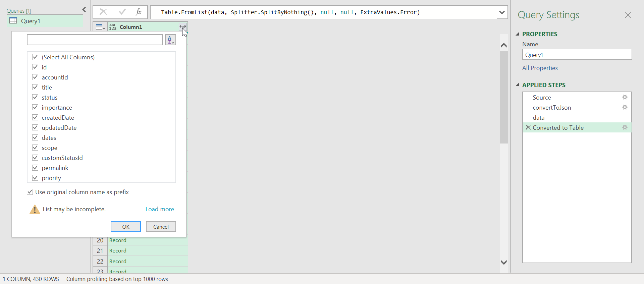The width and height of the screenshot is (644, 284).
Task: Click the query Name input field
Action: [x=577, y=55]
